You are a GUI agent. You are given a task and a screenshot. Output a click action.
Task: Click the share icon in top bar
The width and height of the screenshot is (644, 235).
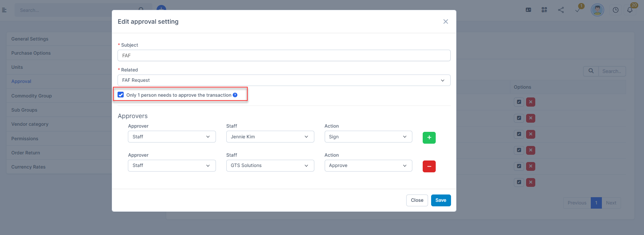[x=561, y=10]
